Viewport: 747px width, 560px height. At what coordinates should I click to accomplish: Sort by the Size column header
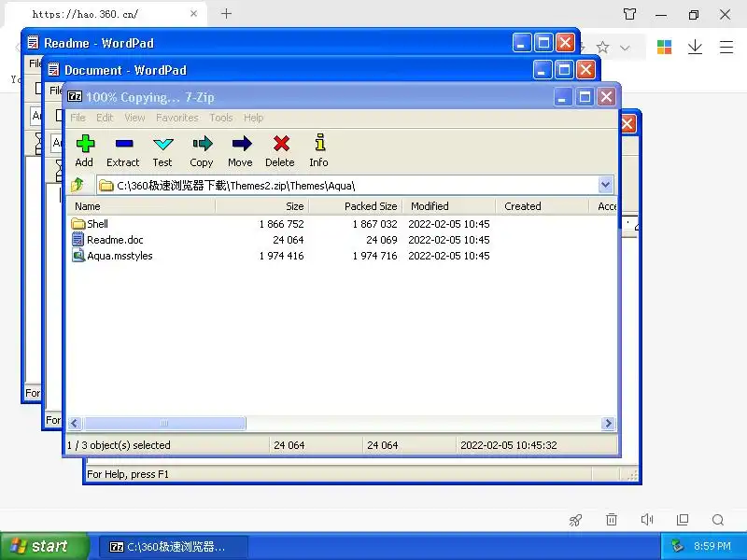(x=262, y=206)
